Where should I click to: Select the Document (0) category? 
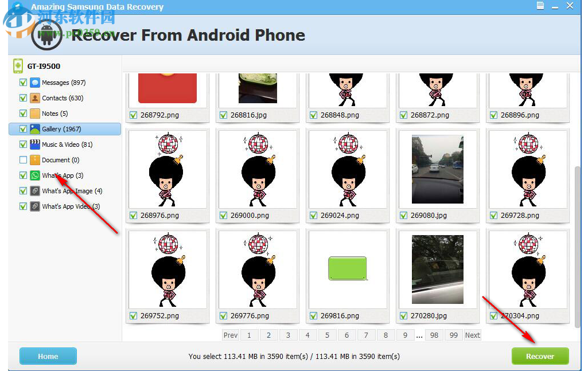click(60, 160)
